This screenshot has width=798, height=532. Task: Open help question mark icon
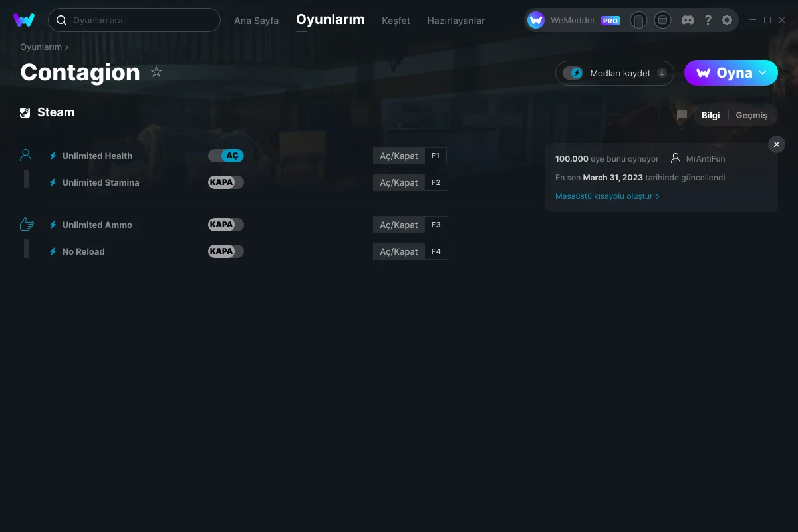pos(708,20)
